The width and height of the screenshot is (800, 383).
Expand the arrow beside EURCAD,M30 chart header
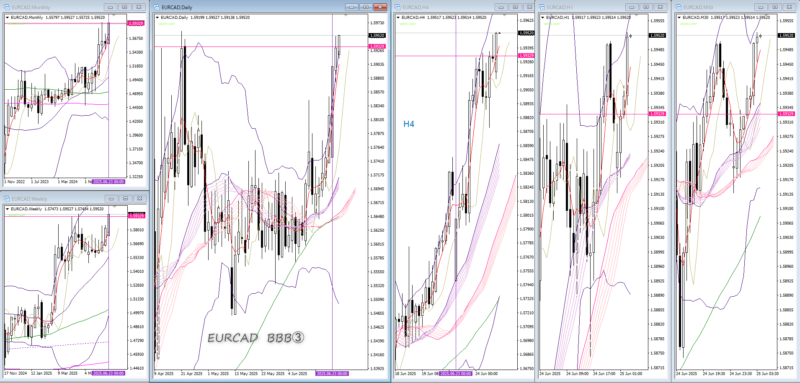pos(680,17)
